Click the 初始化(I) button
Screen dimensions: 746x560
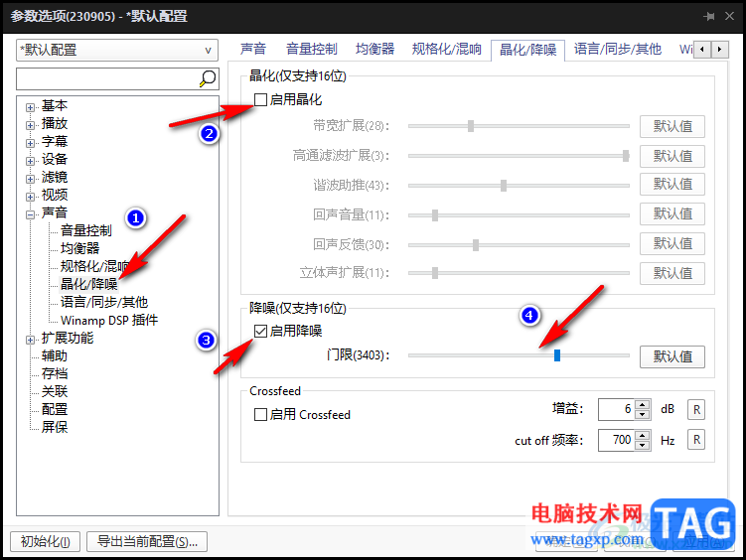[x=46, y=541]
